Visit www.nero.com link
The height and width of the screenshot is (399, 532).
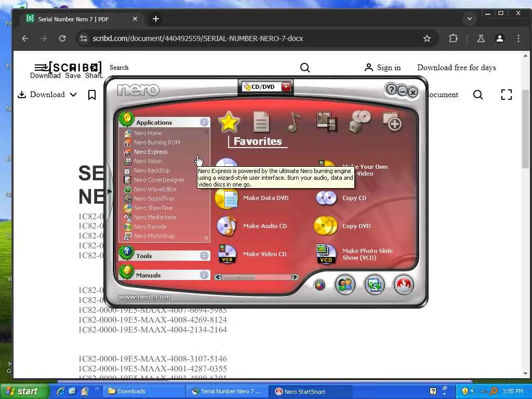[x=144, y=297]
